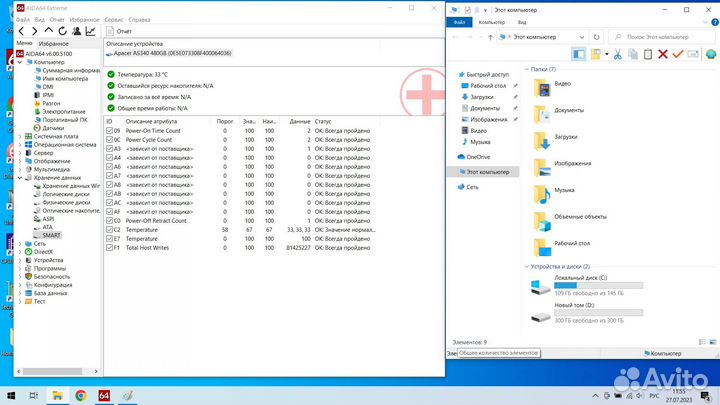Switch to the Избранное tab in AIDA64 sidebar

click(54, 44)
